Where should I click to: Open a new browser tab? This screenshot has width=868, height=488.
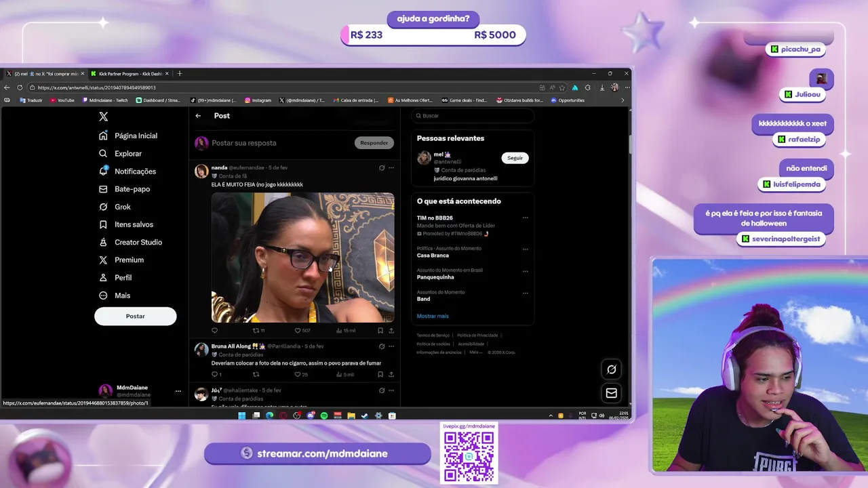point(180,73)
